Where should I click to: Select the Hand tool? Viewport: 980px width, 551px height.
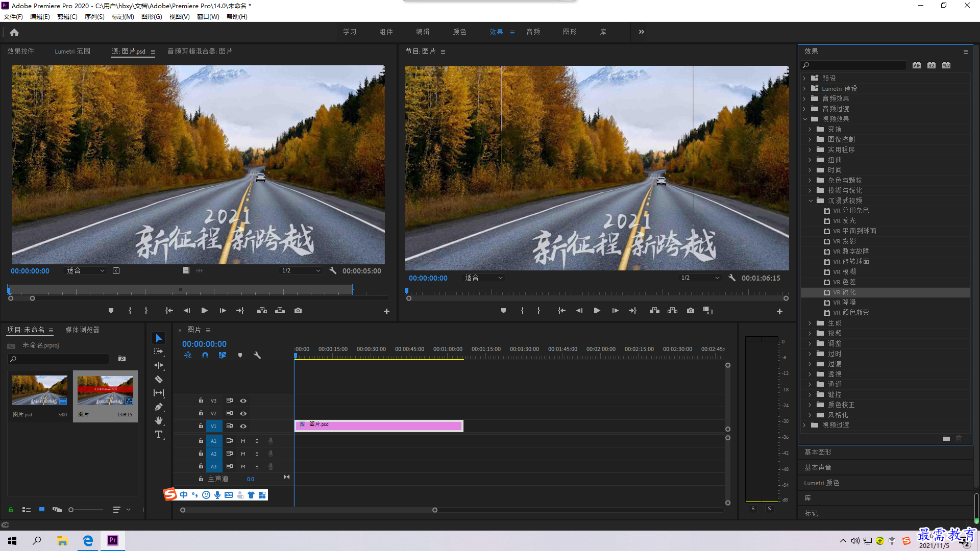point(159,420)
